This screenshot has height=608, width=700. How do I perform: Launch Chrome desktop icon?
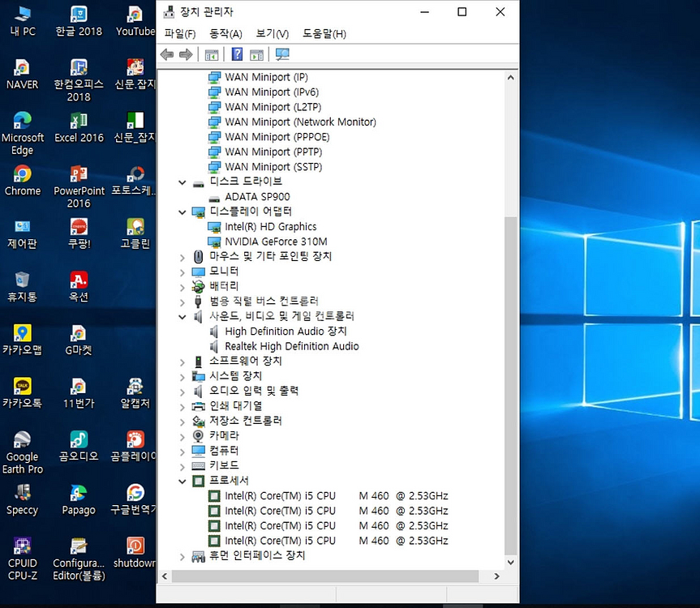(x=23, y=181)
